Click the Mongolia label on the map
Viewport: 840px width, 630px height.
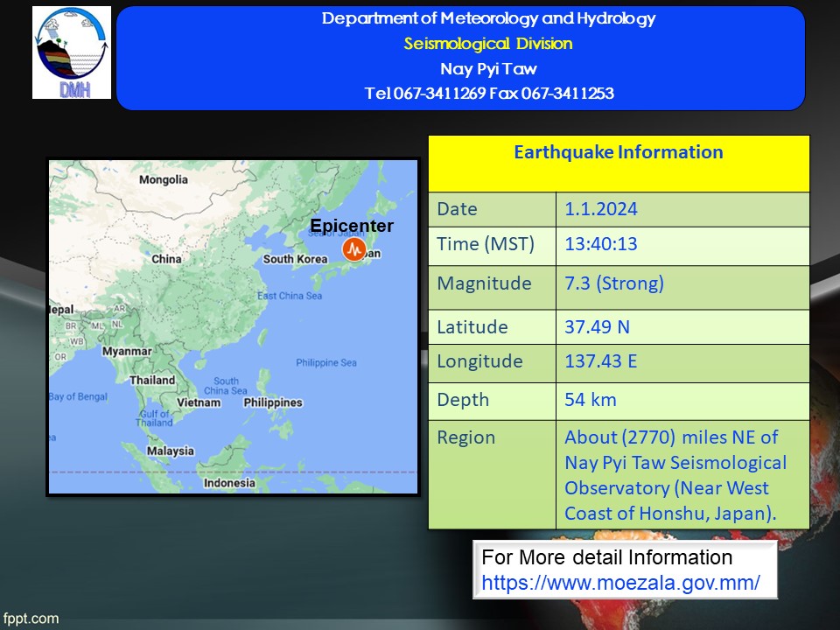[164, 179]
